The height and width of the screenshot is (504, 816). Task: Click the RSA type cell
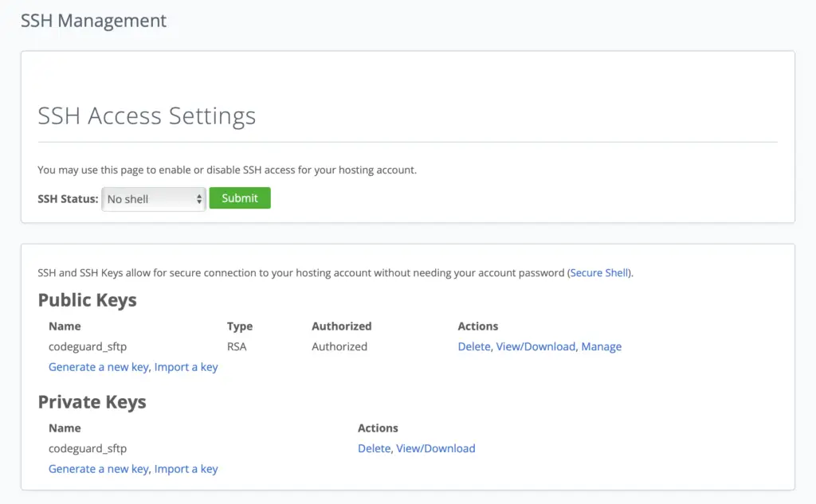point(237,346)
